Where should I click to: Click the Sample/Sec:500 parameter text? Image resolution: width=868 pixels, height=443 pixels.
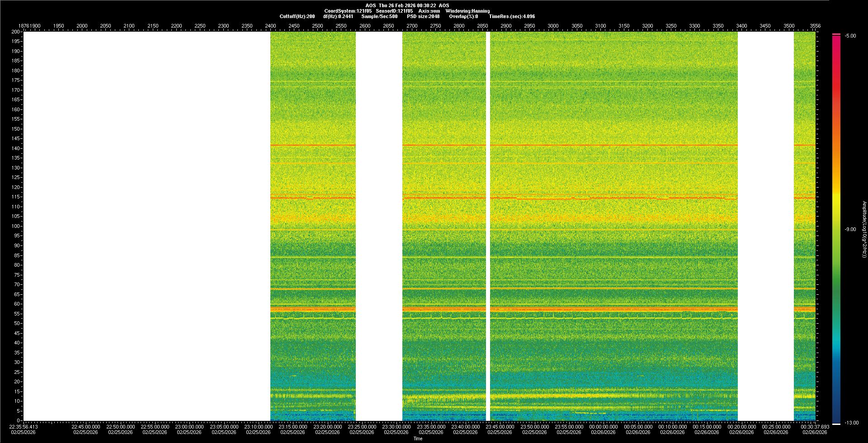pyautogui.click(x=379, y=16)
